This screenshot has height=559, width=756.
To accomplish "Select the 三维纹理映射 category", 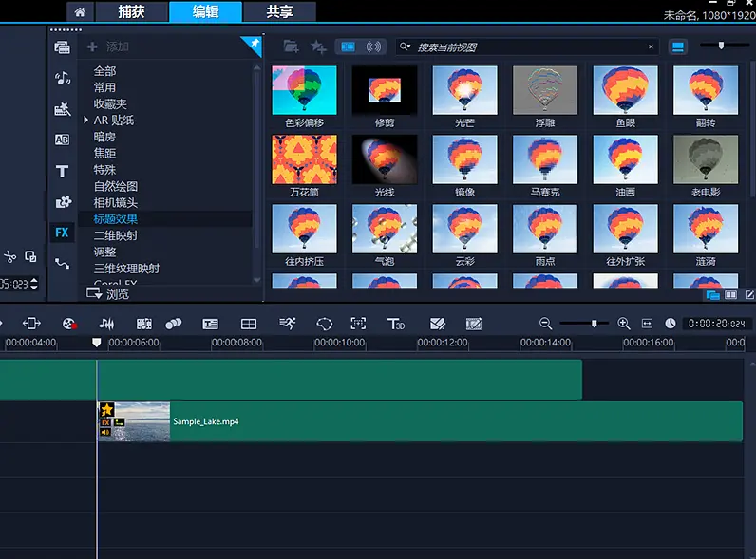I will point(126,269).
